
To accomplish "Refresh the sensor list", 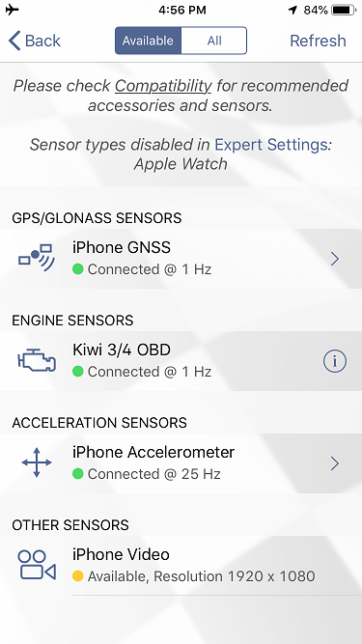I will coord(318,41).
